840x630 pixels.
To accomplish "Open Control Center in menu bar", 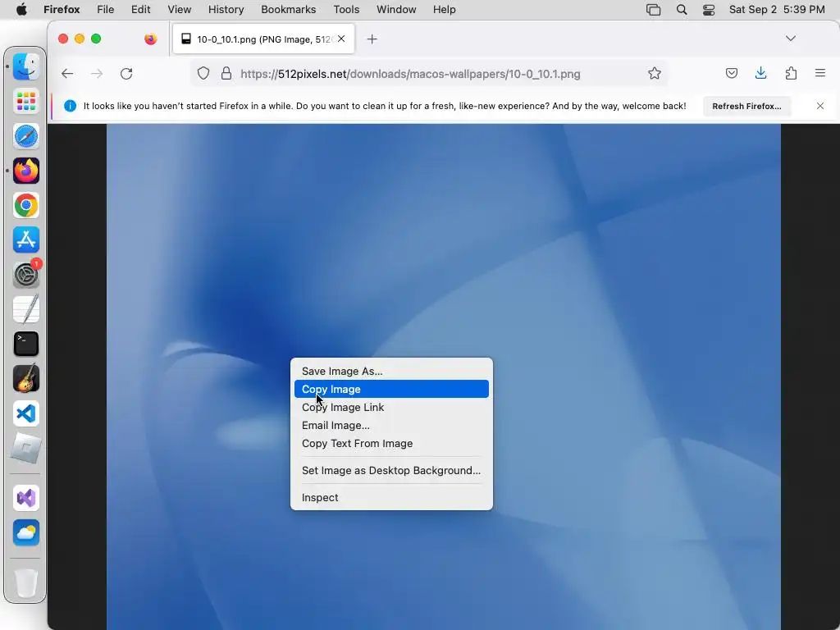I will tap(709, 10).
